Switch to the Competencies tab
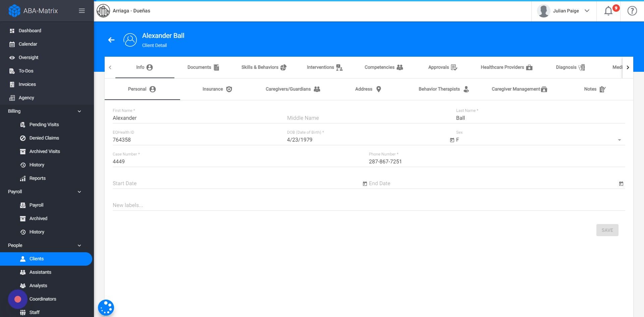This screenshot has width=644, height=317. click(x=384, y=67)
